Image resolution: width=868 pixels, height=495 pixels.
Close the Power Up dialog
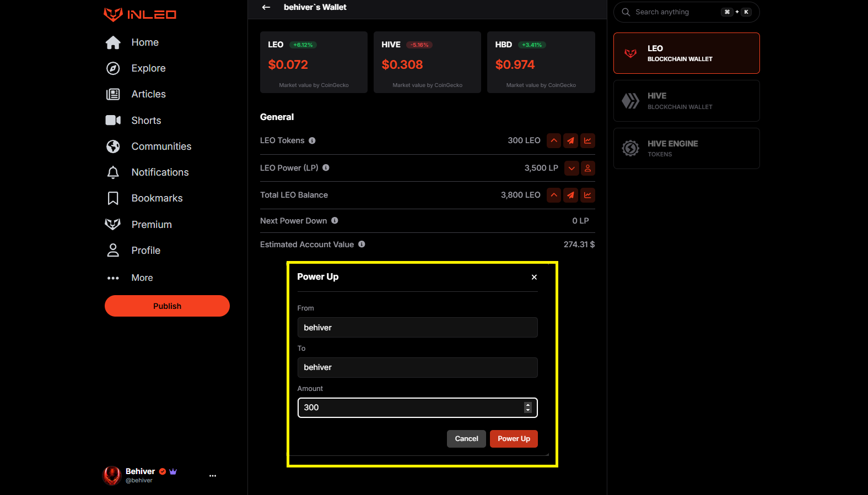(x=534, y=277)
